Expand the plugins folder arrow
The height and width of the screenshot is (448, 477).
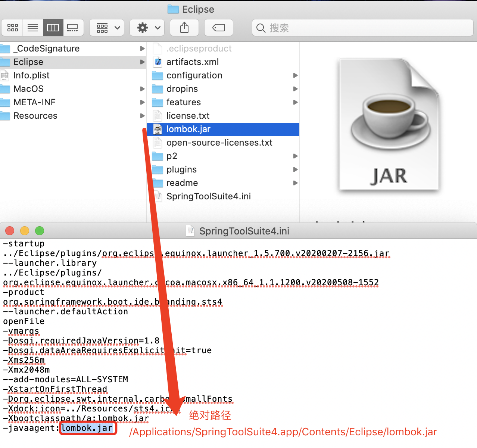pos(295,169)
